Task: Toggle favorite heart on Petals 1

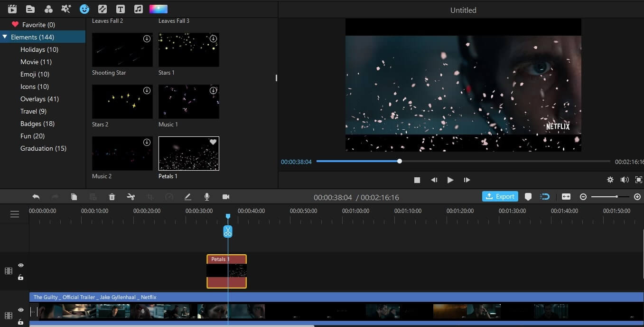Action: tap(213, 142)
